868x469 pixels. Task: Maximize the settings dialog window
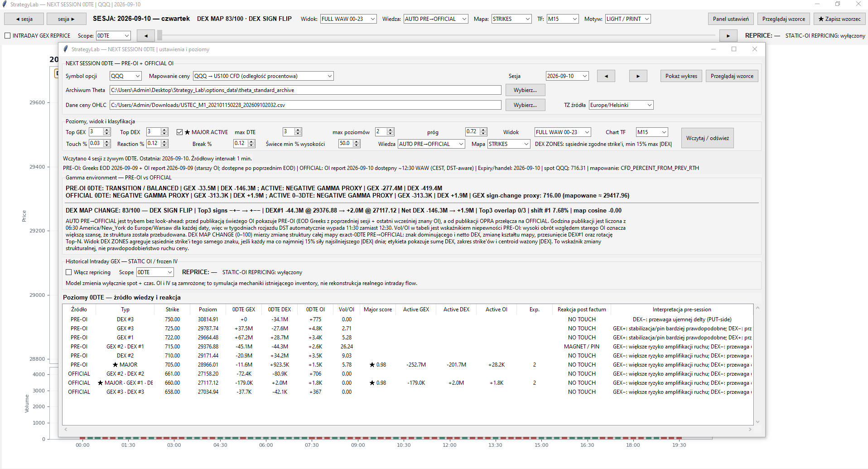[734, 49]
